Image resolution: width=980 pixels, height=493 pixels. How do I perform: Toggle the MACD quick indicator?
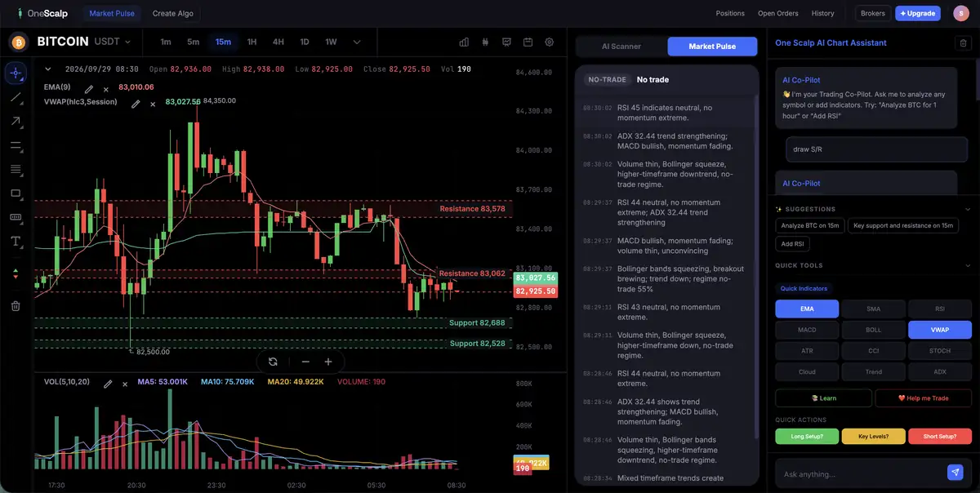point(807,330)
